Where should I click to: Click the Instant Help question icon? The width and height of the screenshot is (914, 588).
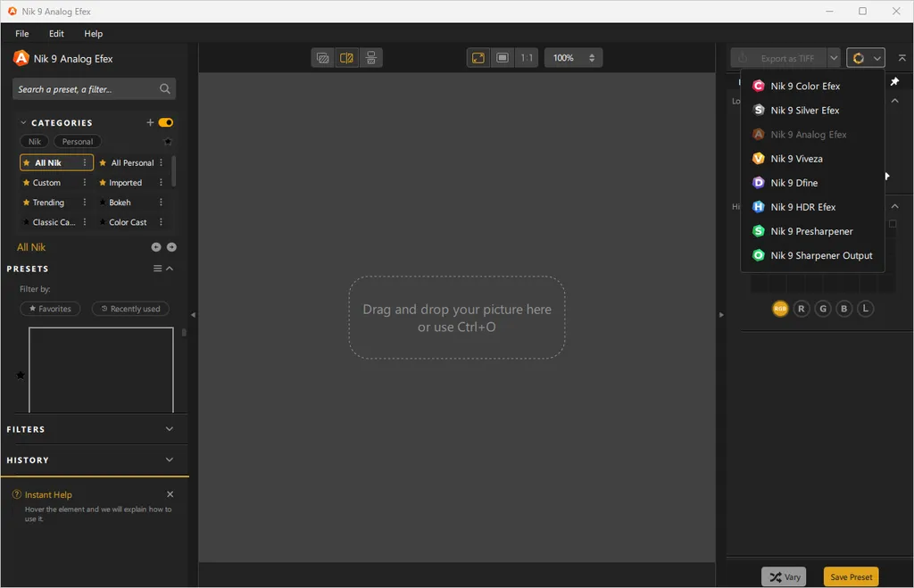(17, 494)
